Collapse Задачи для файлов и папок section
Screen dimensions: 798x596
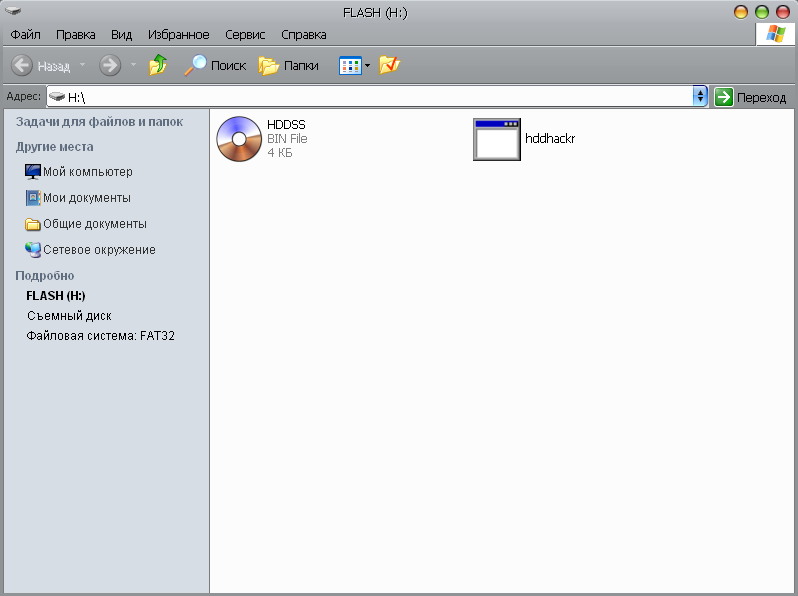coord(99,122)
